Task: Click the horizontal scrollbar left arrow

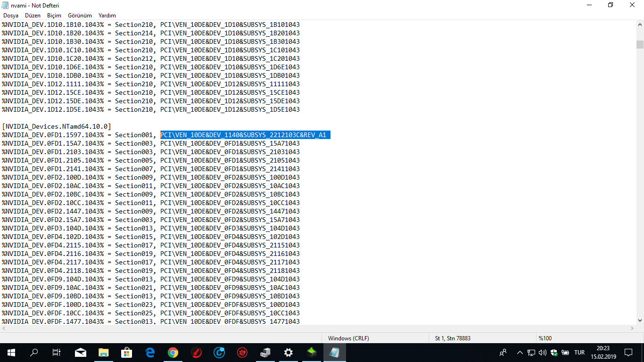Action: tap(4, 328)
